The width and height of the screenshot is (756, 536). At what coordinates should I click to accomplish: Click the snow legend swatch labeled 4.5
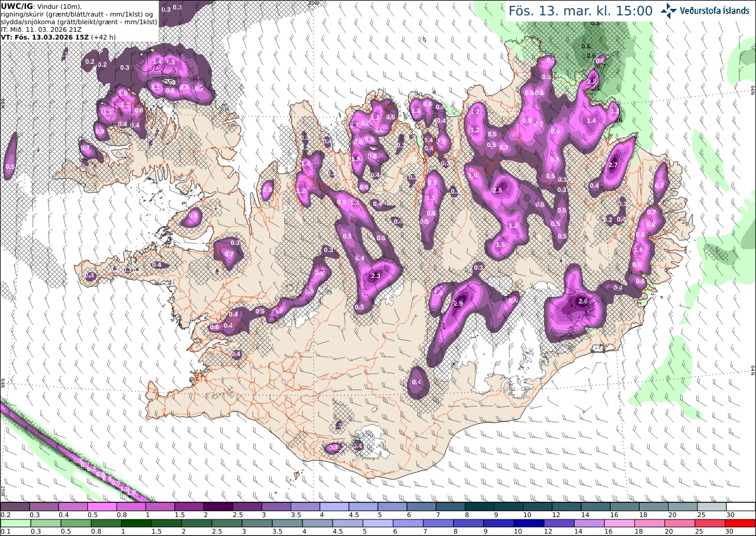pos(363,506)
